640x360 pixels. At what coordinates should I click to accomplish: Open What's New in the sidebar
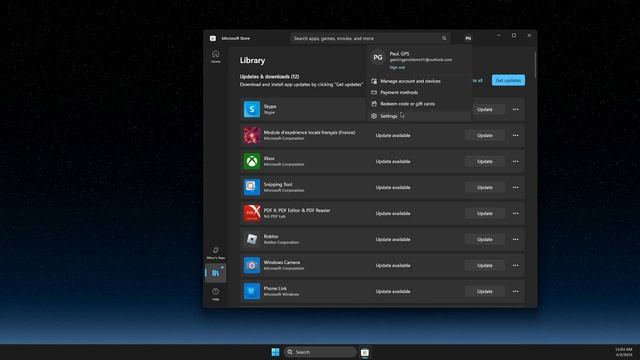pyautogui.click(x=216, y=253)
